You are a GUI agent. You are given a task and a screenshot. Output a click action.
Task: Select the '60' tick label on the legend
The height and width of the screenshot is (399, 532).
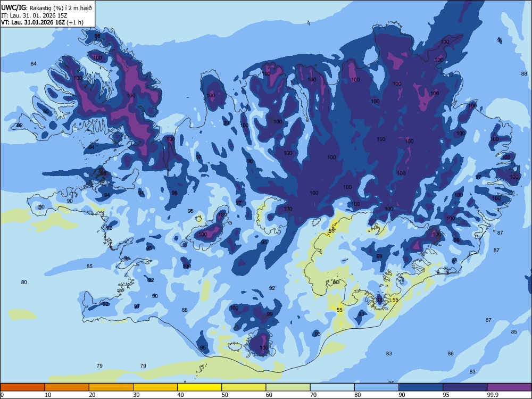point(269,395)
